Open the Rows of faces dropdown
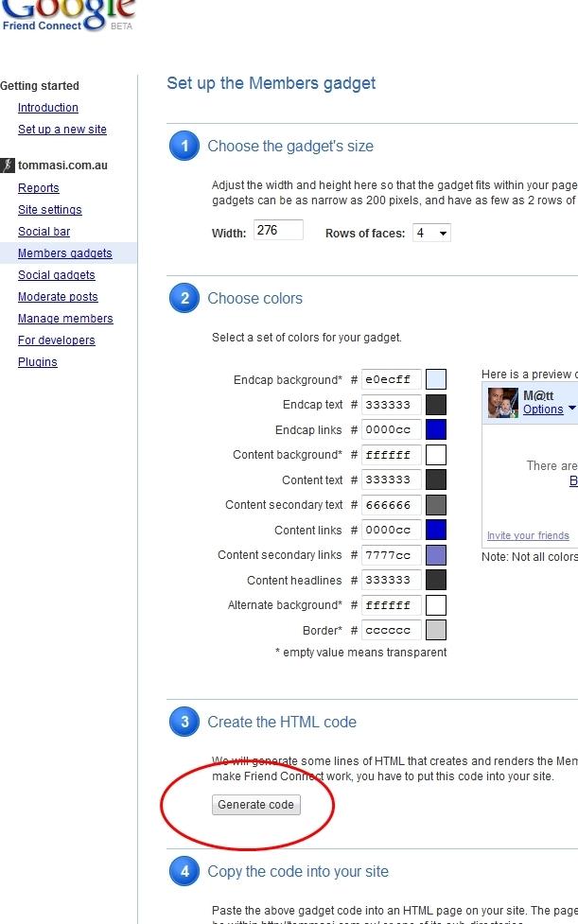The height and width of the screenshot is (924, 578). tap(431, 233)
